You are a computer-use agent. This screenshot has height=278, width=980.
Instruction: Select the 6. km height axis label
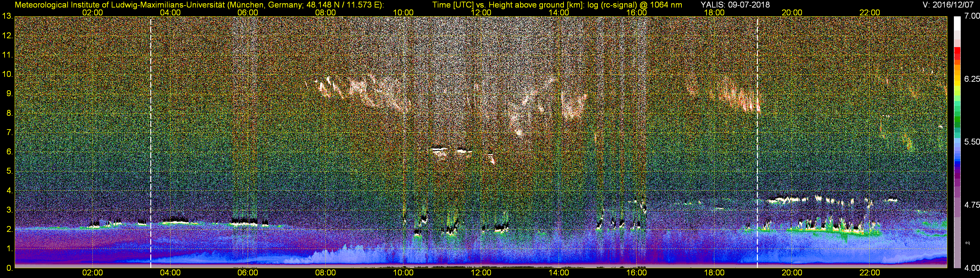(x=9, y=151)
